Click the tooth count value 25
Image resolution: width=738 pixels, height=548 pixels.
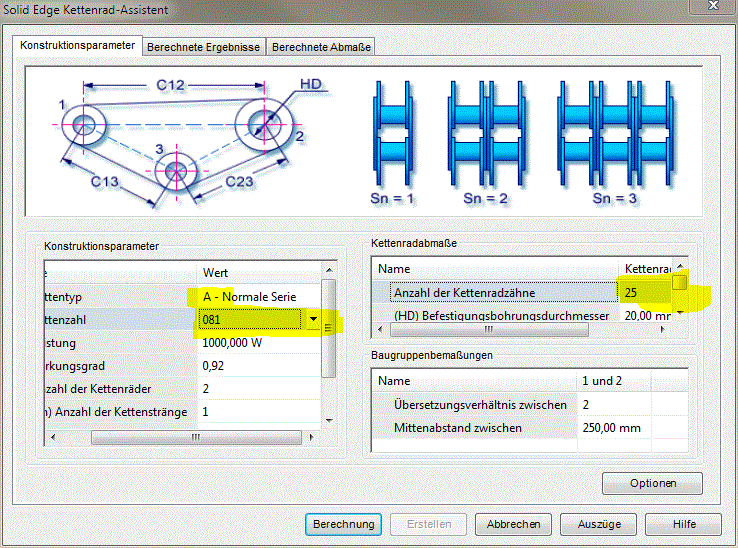click(x=645, y=292)
